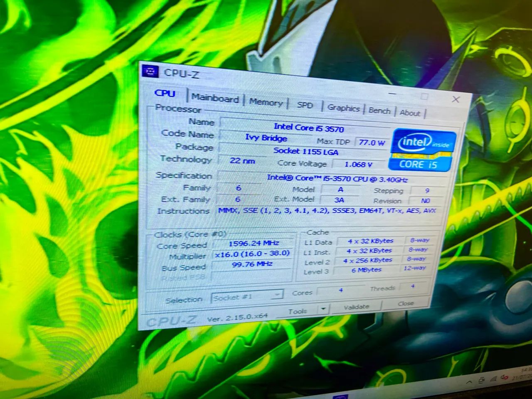The height and width of the screenshot is (399, 532).
Task: Click the L1 Data size 4 x 32 KBytes
Action: point(370,241)
